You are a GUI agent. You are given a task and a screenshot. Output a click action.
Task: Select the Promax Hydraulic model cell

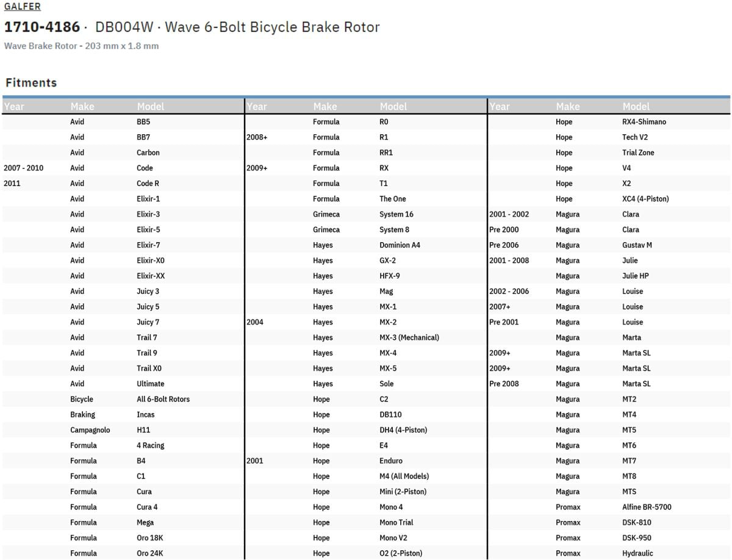637,553
